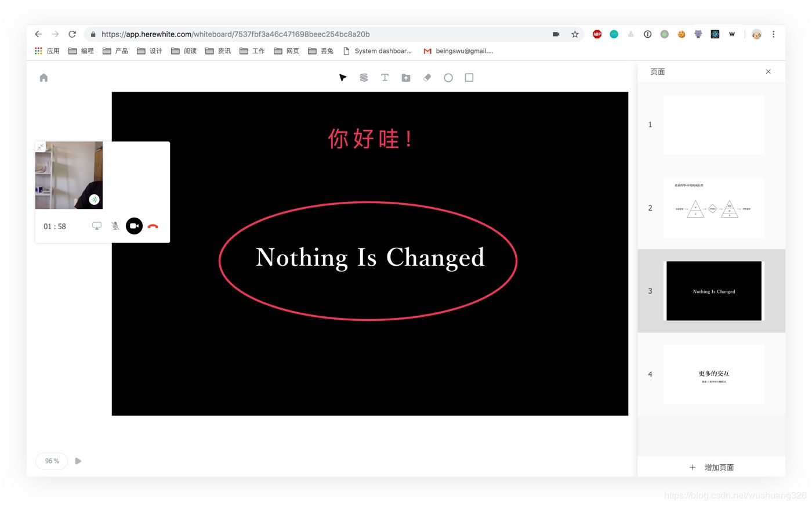Open the System dashboard bookmark
Viewport: 812px width, 506px height.
tap(379, 51)
